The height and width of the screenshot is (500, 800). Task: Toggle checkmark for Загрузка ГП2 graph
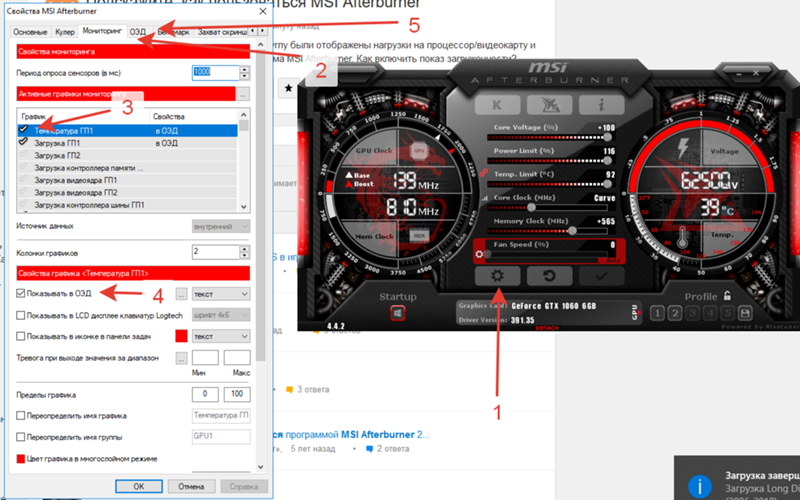pos(23,155)
